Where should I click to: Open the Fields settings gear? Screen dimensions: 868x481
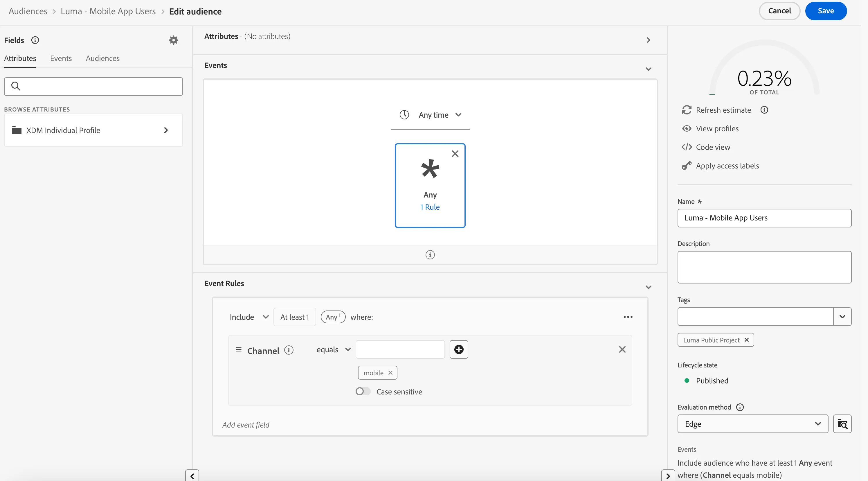click(x=173, y=40)
